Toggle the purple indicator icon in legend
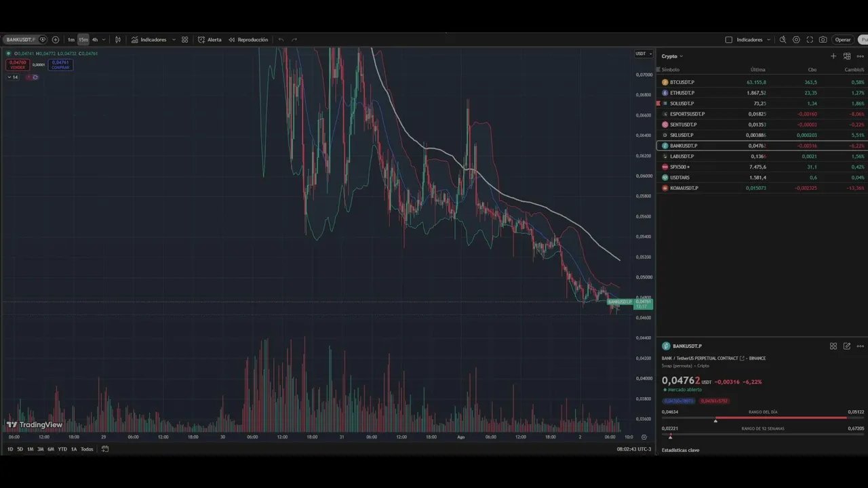Screen dimensions: 868x488 (x=35, y=77)
